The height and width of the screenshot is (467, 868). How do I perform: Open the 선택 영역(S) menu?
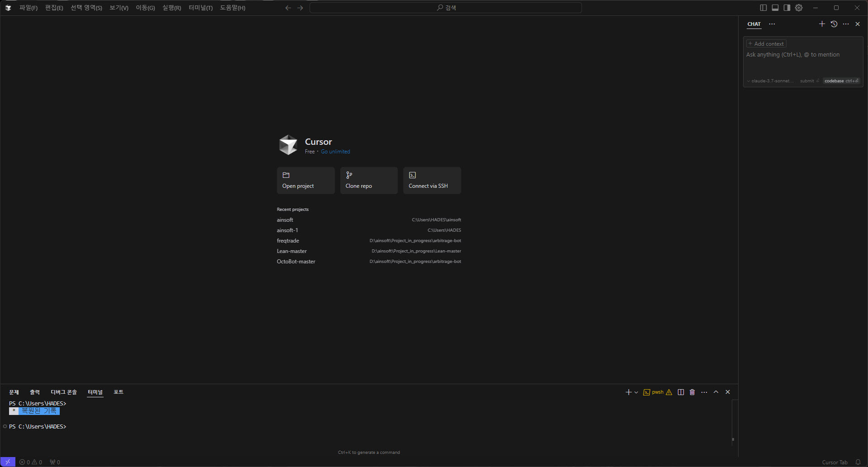coord(86,8)
